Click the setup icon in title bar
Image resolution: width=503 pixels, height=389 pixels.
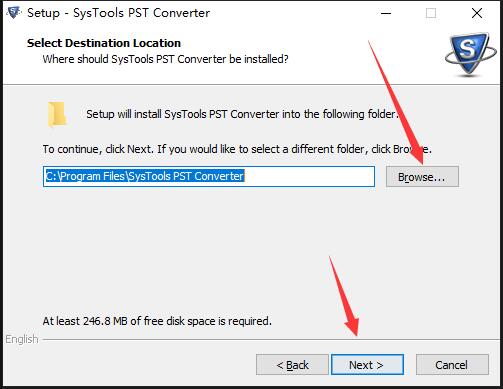14,13
